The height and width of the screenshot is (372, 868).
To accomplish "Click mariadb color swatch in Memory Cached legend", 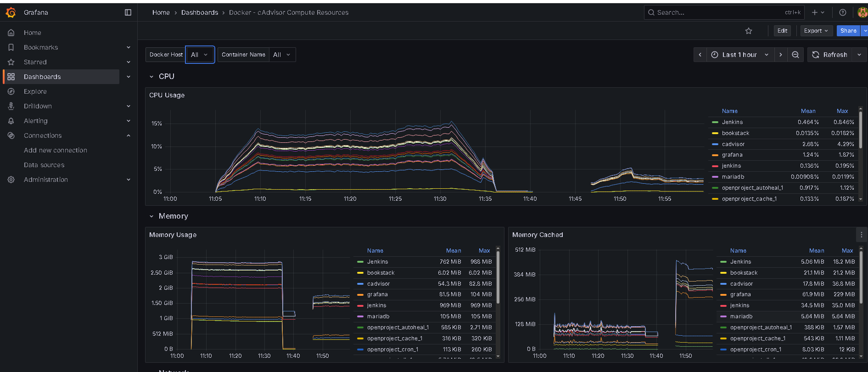I will pos(723,316).
